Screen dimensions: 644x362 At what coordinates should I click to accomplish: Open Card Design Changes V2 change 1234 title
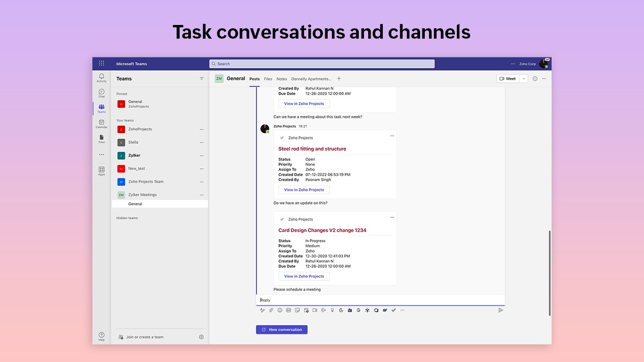coord(322,230)
